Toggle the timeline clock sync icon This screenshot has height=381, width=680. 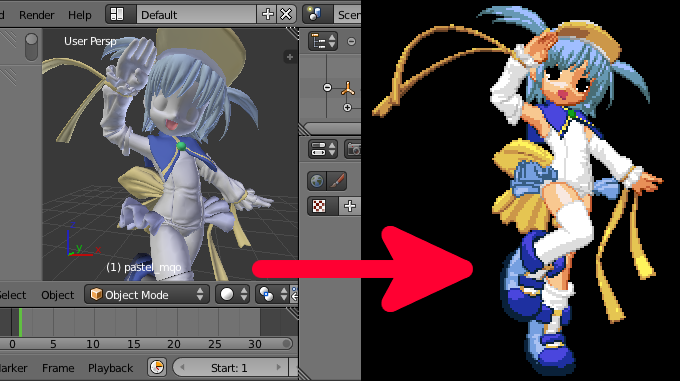tap(157, 368)
